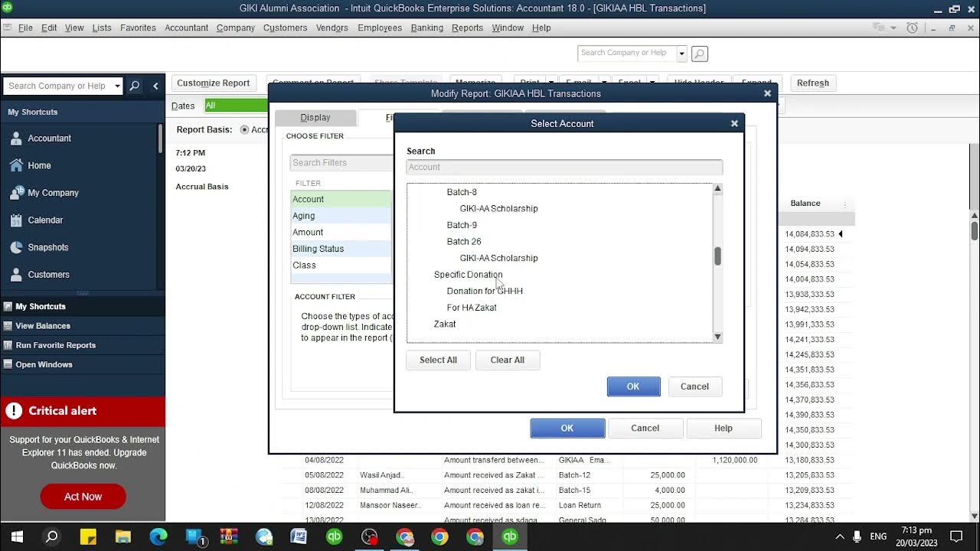Launch Microsoft Edge from taskbar

point(158,536)
